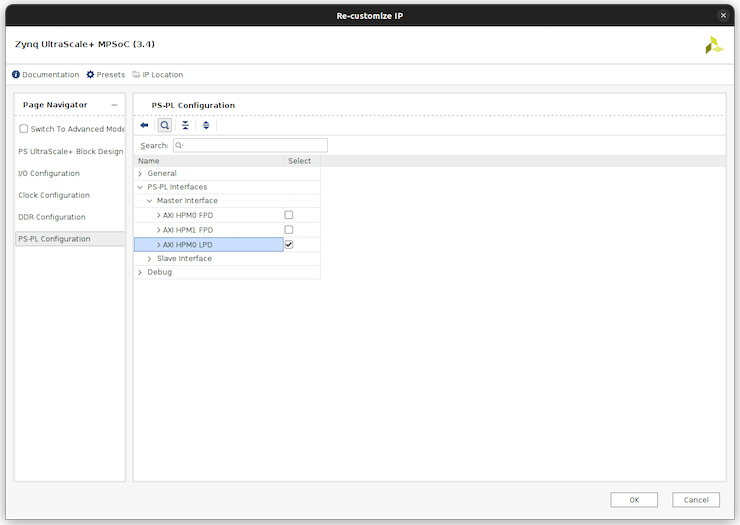Open Documentation via its info icon
740x525 pixels.
click(x=16, y=75)
